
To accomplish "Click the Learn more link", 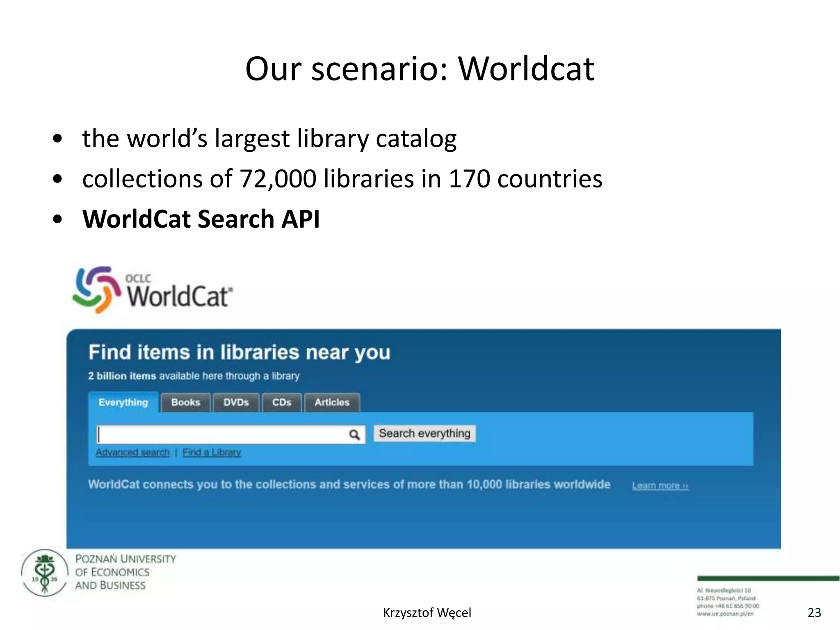I will [x=660, y=486].
